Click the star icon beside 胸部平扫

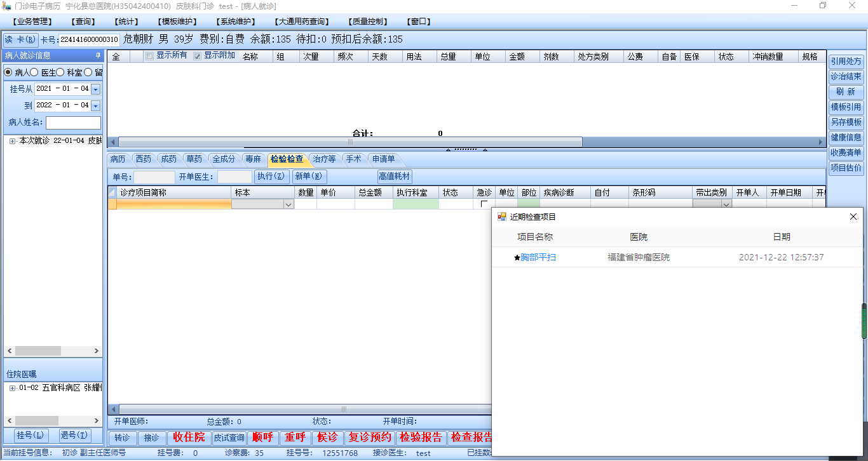pos(517,258)
